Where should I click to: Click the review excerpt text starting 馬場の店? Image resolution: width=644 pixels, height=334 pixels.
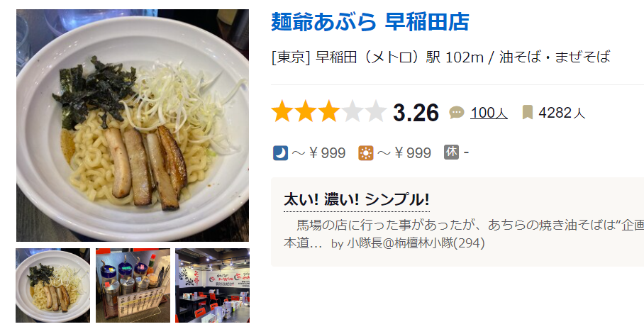pyautogui.click(x=464, y=234)
